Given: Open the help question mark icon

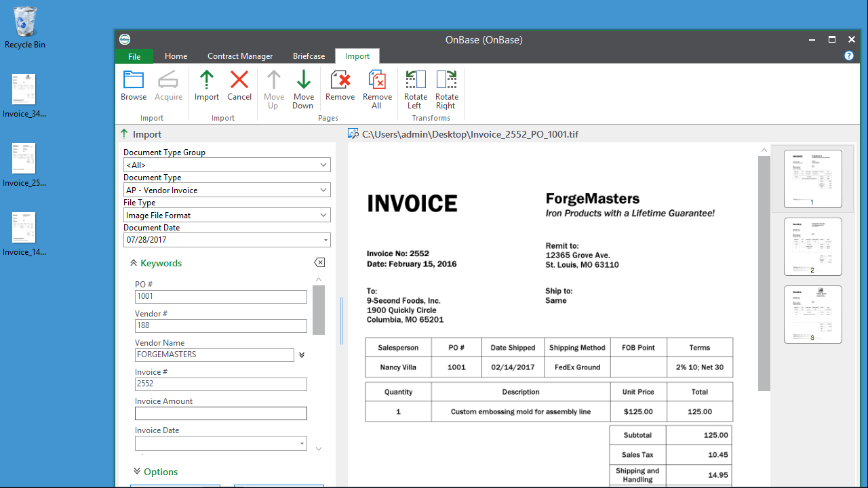Looking at the screenshot, I should 849,56.
